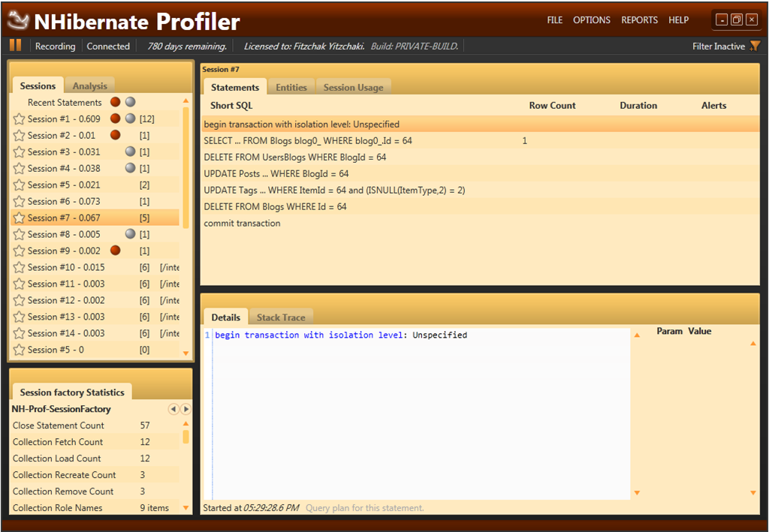
Task: Go to previous session factory with left arrow
Action: [173, 408]
